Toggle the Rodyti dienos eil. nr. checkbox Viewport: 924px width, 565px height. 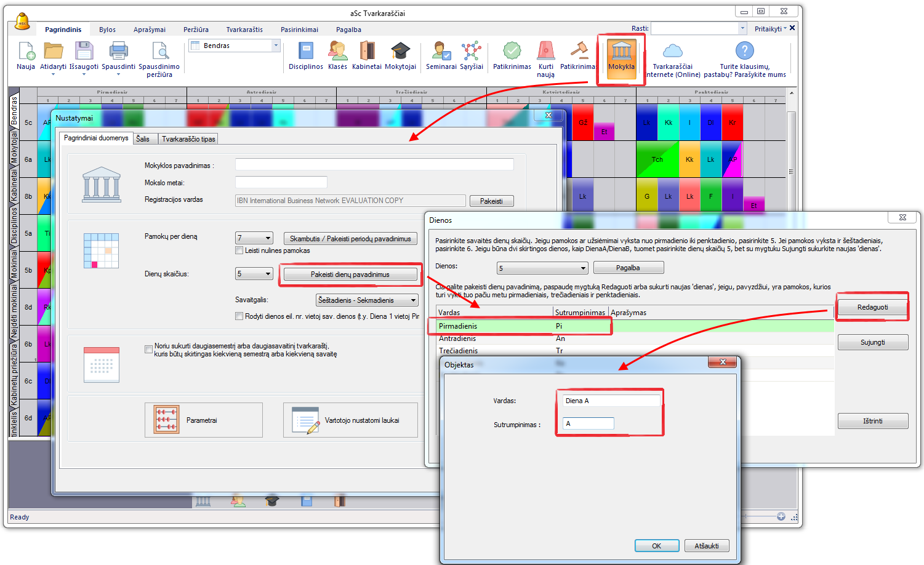point(239,316)
